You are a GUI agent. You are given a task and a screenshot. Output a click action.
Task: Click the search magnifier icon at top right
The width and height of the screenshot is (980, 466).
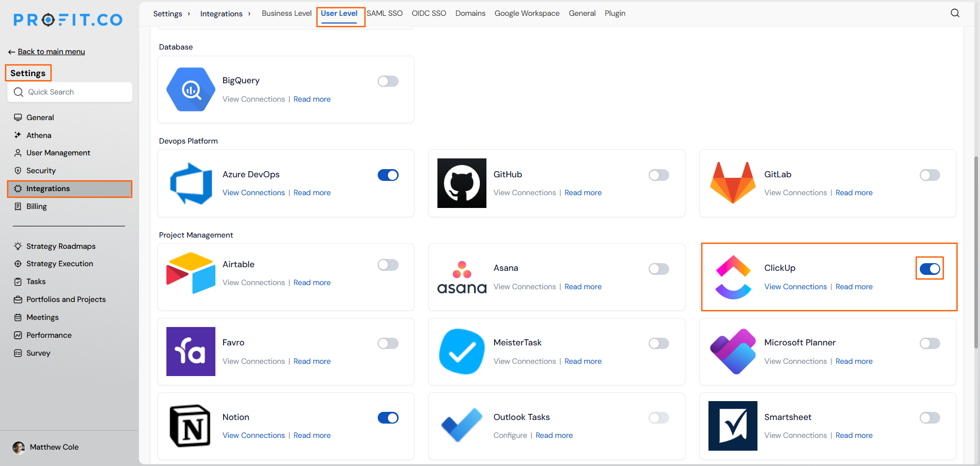tap(955, 13)
